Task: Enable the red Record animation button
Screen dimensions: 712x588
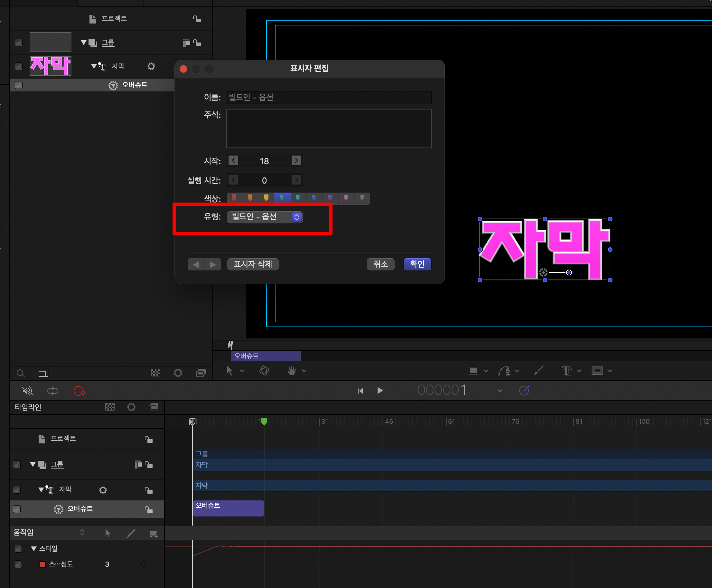Action: pyautogui.click(x=79, y=391)
